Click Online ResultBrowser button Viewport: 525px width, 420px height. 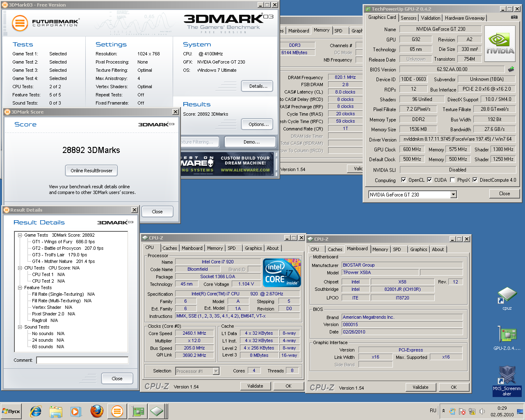tap(91, 171)
